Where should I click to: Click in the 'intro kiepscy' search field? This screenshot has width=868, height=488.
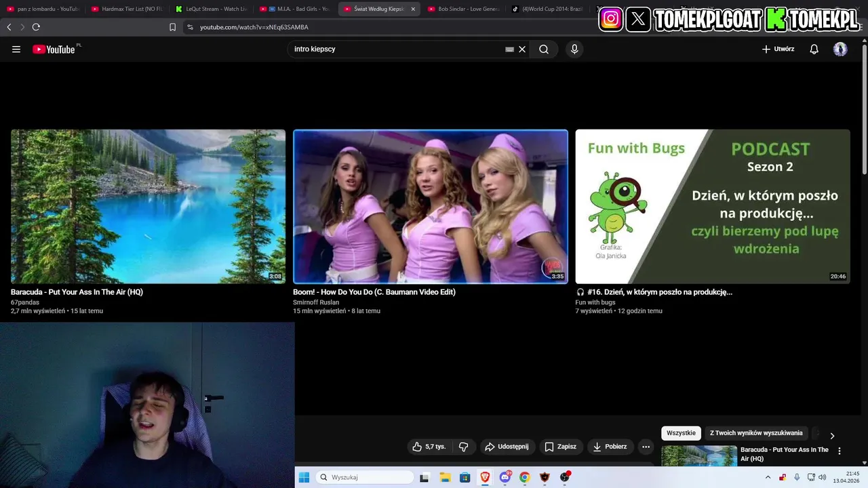[x=397, y=49]
